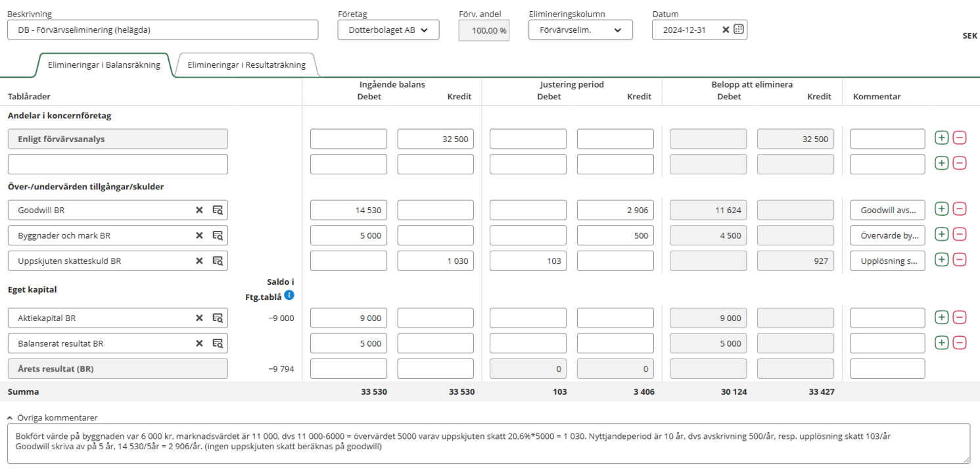Viewport: 980px width, 469px height.
Task: Clear the Goodwill BR account selection
Action: pyautogui.click(x=199, y=210)
